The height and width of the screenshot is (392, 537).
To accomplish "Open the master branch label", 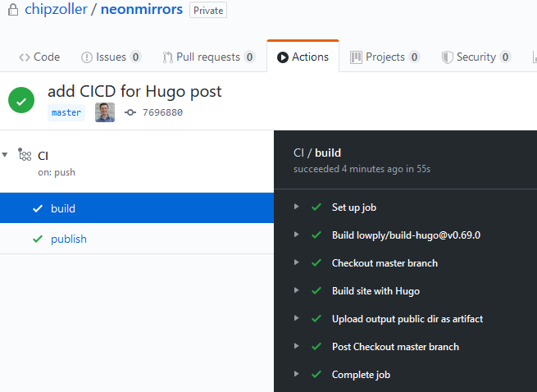I will tap(66, 112).
